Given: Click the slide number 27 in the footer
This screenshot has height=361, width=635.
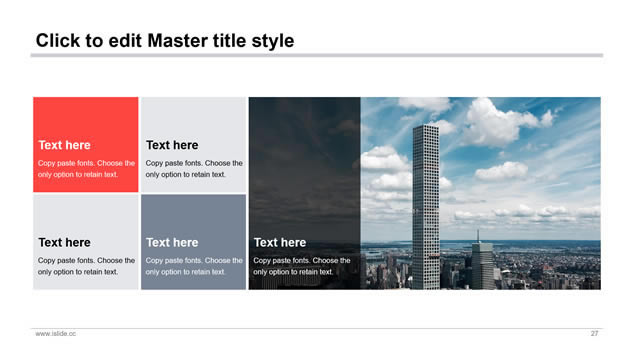Looking at the screenshot, I should coord(594,333).
